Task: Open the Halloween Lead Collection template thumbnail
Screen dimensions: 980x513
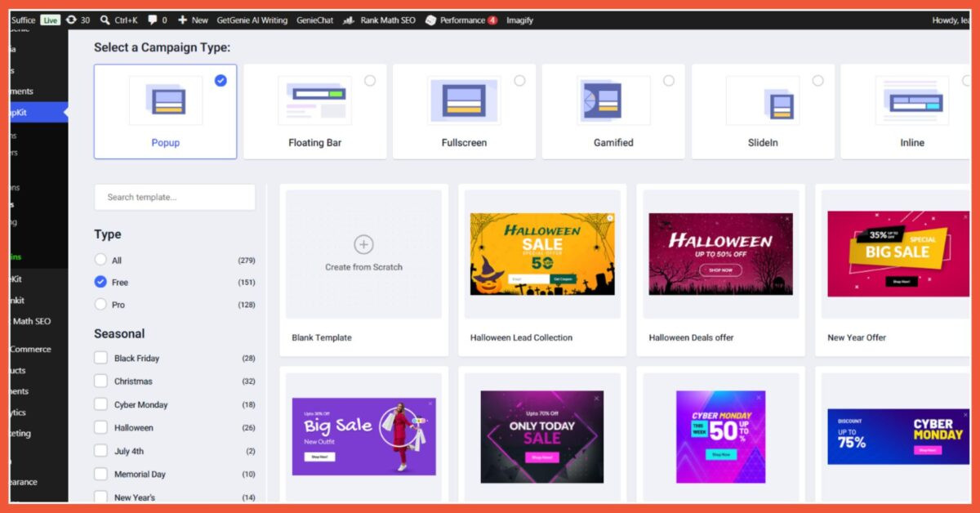Action: click(x=542, y=254)
